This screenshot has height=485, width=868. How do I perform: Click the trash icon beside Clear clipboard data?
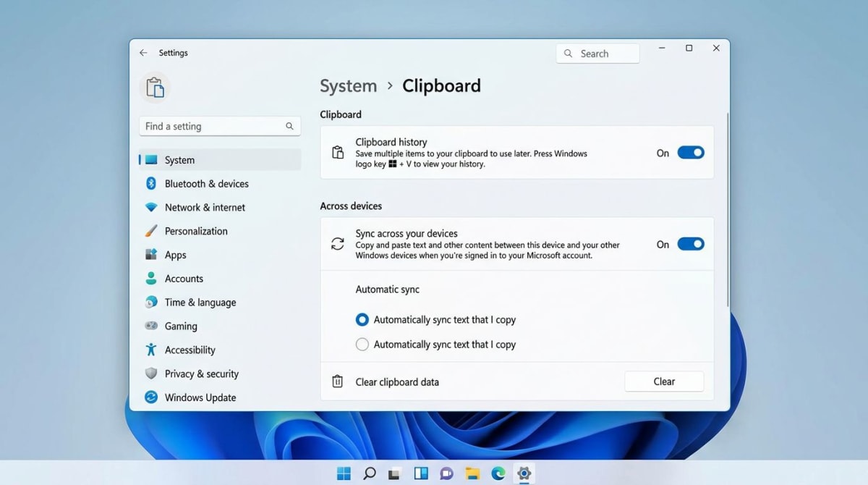[x=338, y=381]
